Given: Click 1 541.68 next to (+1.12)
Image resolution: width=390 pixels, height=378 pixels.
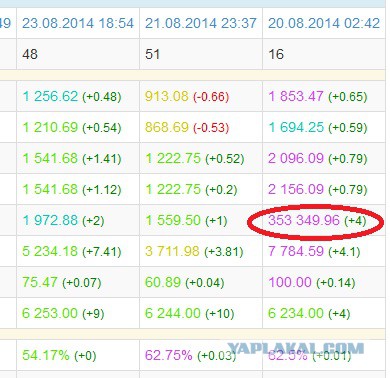Looking at the screenshot, I should (50, 189).
